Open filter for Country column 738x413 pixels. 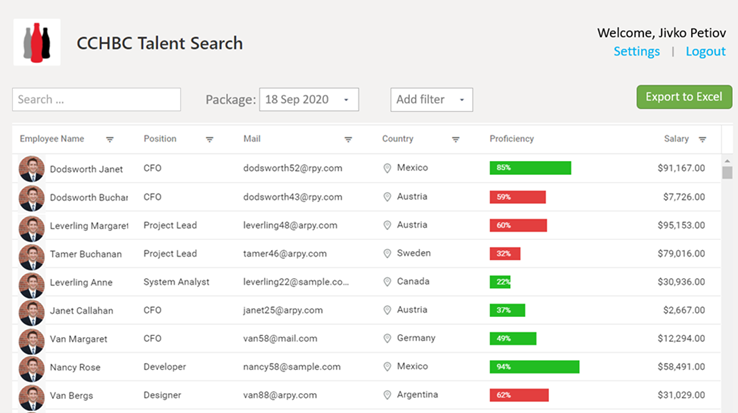click(456, 139)
